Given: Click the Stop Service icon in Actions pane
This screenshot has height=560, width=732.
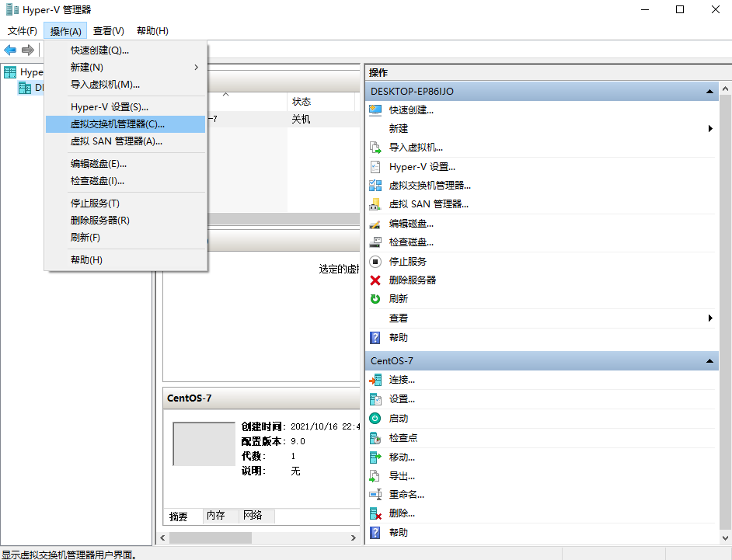Looking at the screenshot, I should click(375, 261).
